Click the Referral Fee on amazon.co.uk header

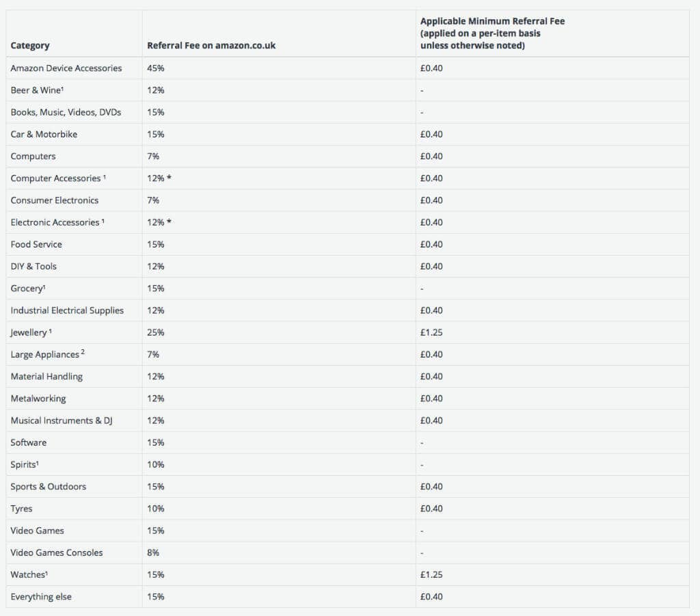(x=211, y=46)
